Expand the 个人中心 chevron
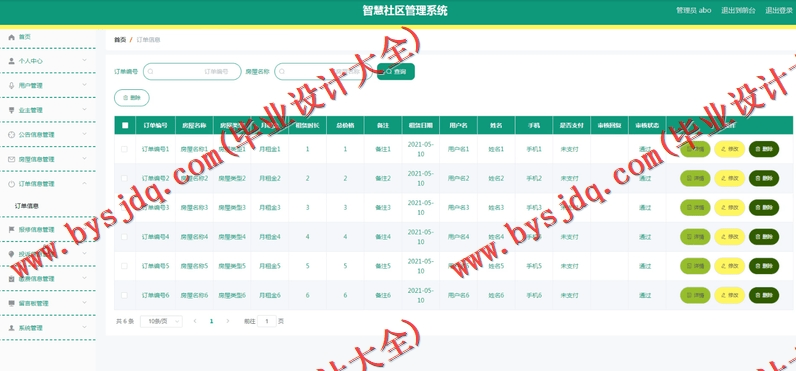 pyautogui.click(x=85, y=60)
